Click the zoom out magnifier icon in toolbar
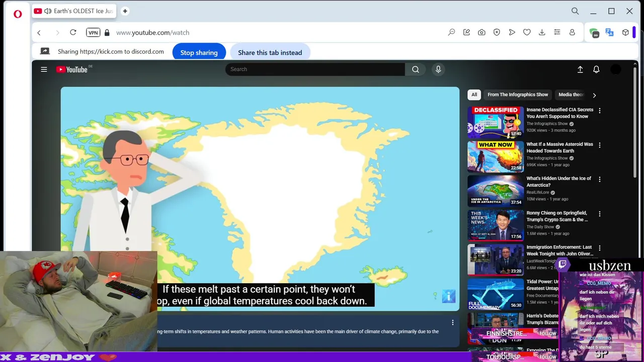 451,32
